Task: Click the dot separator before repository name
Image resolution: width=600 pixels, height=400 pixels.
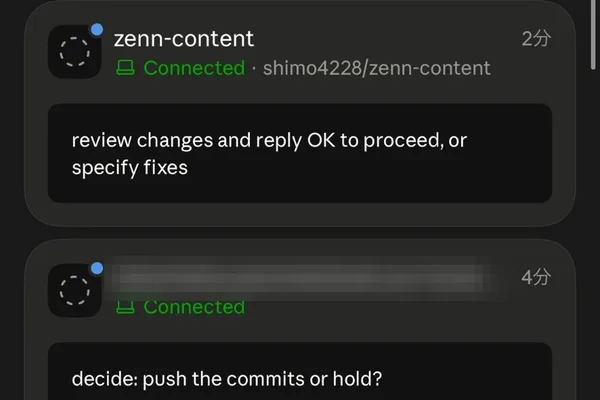Action: coord(254,69)
